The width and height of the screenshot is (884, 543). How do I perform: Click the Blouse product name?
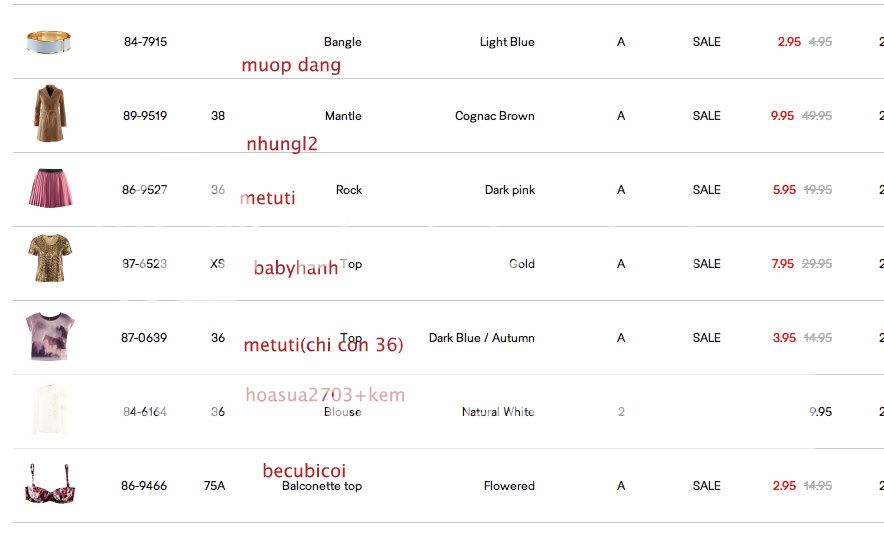(x=343, y=412)
